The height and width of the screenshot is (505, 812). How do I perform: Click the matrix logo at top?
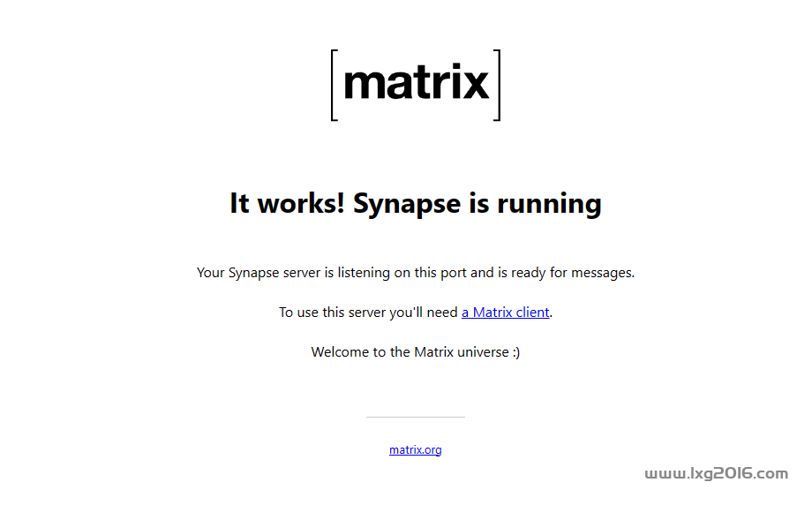pos(416,86)
